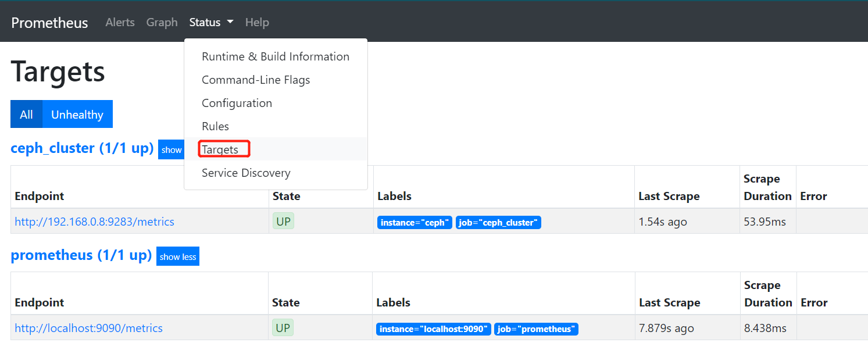
Task: Open the localhost:9090 metrics endpoint
Action: point(88,328)
